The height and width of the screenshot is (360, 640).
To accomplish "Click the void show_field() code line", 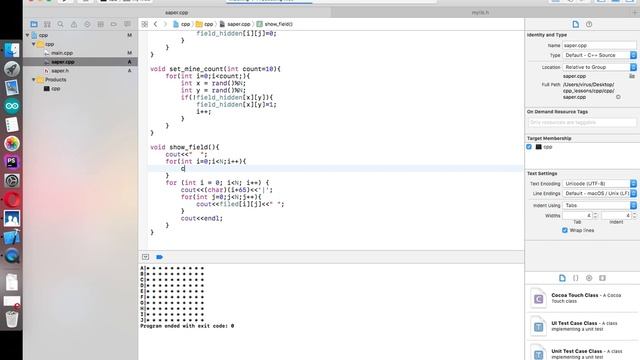I will [x=185, y=147].
